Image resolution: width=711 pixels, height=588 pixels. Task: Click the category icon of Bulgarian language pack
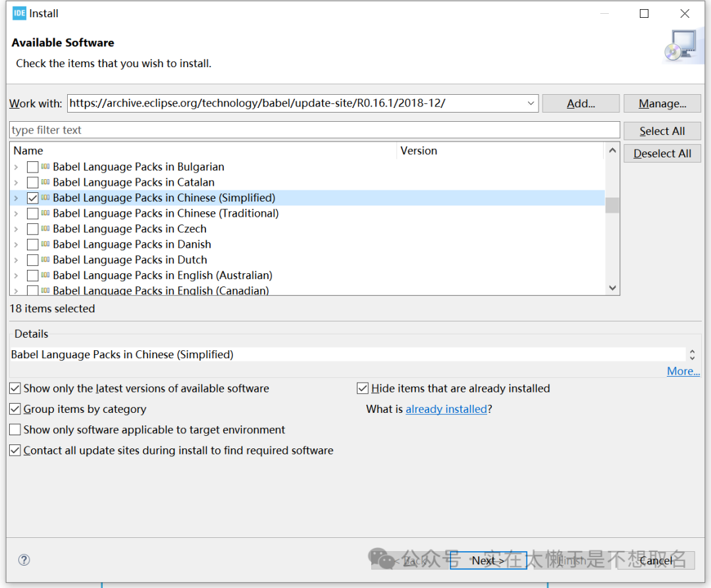(45, 167)
